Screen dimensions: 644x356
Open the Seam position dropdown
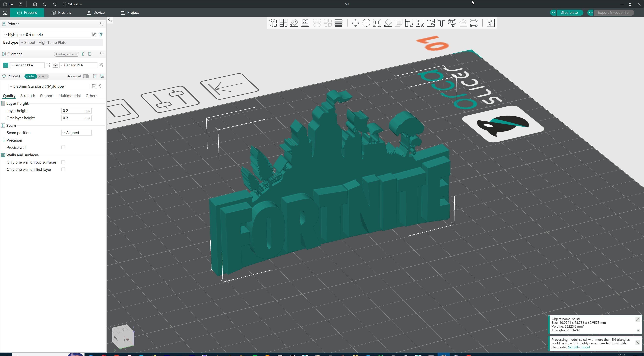[x=76, y=133]
